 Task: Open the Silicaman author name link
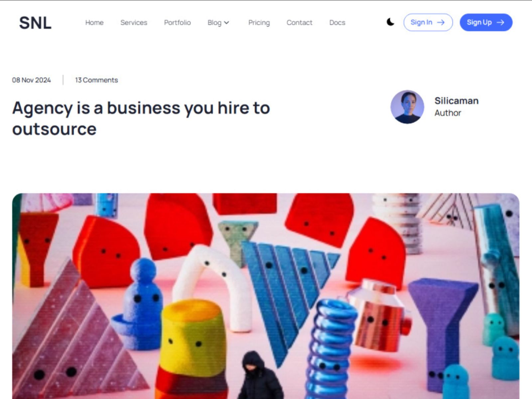[x=457, y=101]
